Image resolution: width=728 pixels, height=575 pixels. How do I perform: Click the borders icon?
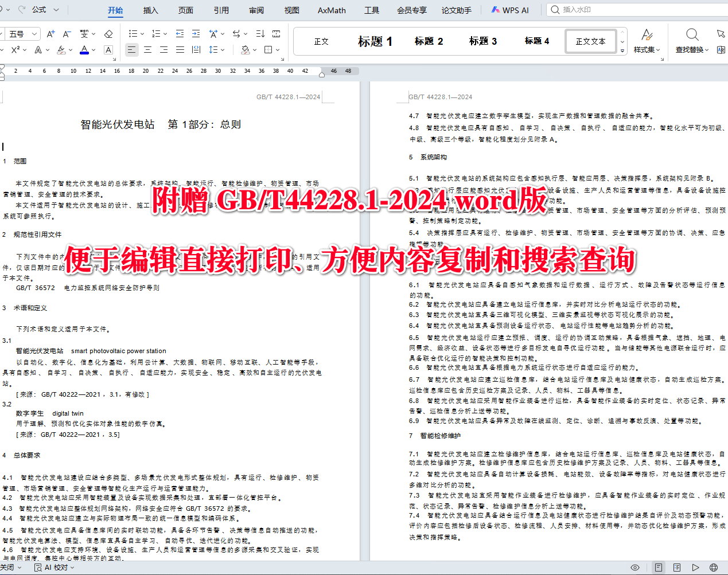[x=268, y=50]
